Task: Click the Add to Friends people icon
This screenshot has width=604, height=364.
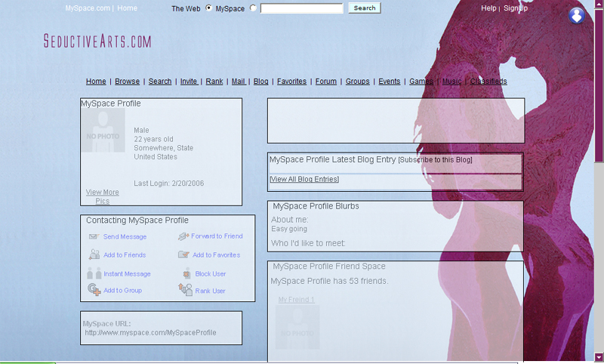Action: click(94, 254)
